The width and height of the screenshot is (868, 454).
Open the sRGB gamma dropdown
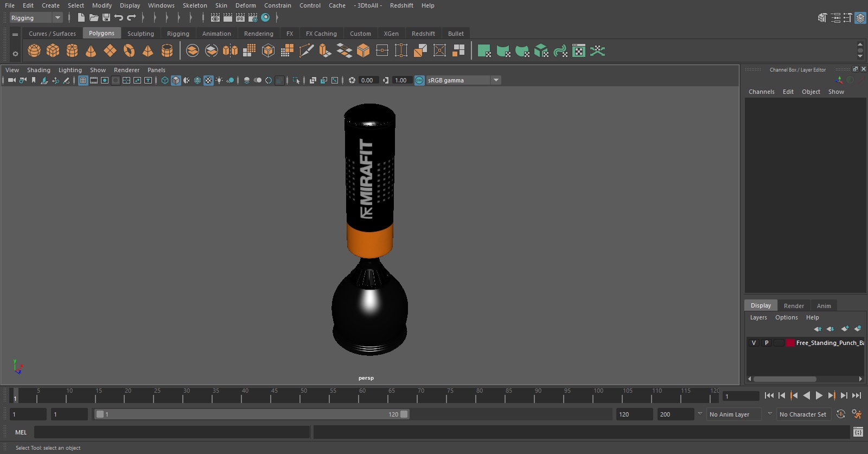tap(464, 80)
